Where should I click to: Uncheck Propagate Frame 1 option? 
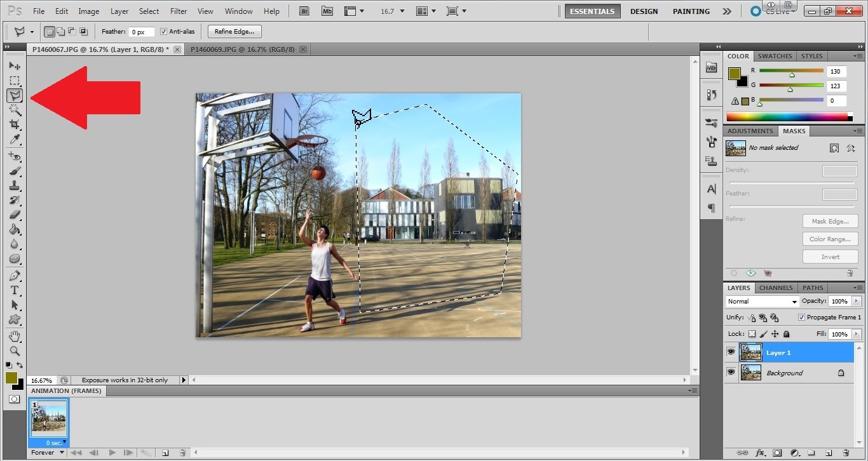pyautogui.click(x=801, y=317)
